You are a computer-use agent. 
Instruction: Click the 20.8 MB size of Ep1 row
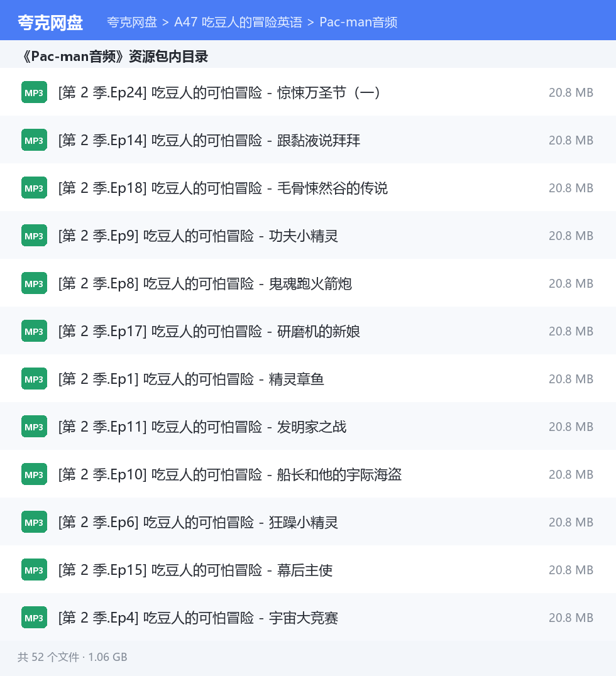(x=571, y=379)
